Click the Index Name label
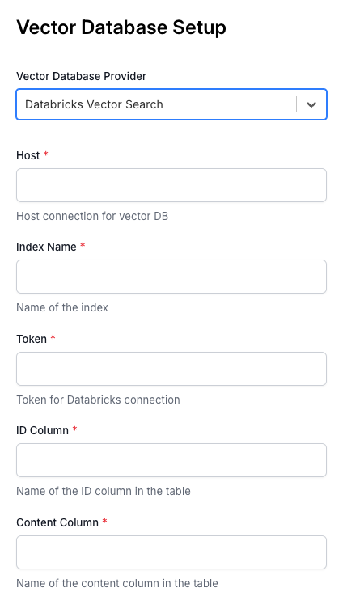Screen dimensions: 364x613 click(46, 247)
